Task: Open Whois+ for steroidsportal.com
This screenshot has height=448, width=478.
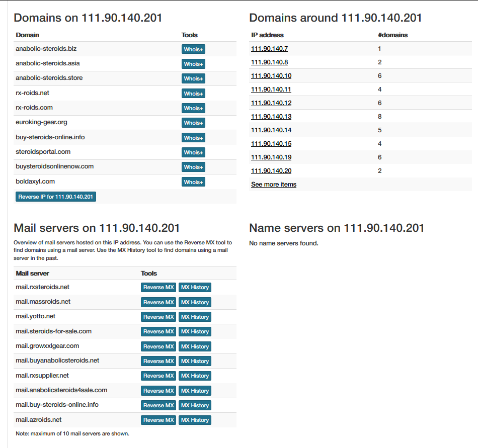Action: click(x=193, y=152)
